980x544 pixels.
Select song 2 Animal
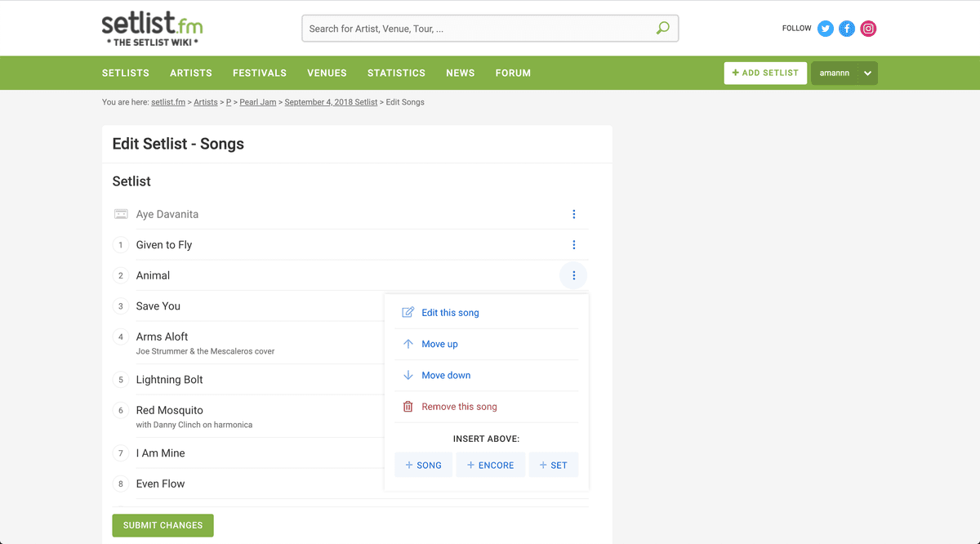tap(153, 275)
